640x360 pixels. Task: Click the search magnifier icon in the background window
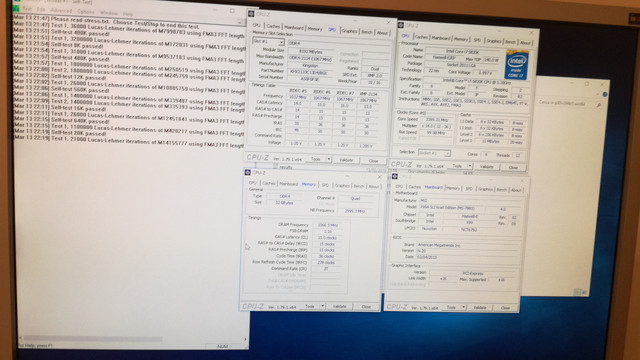tap(599, 105)
